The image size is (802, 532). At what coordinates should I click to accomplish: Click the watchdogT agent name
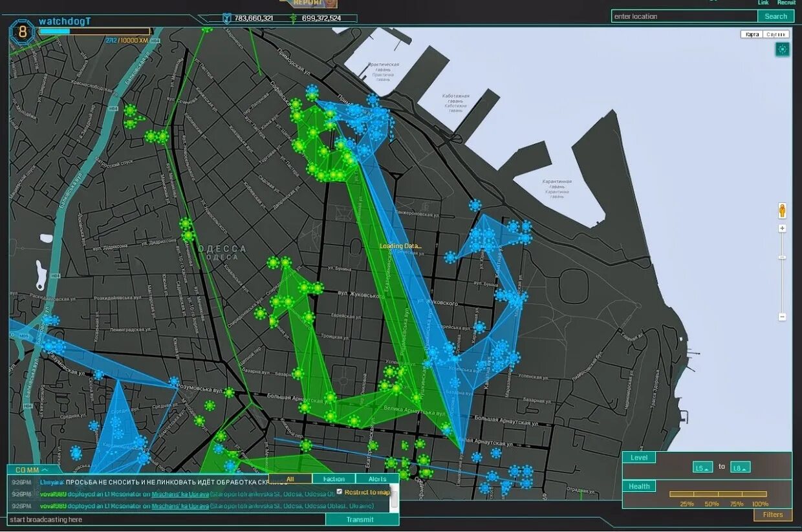(x=65, y=21)
